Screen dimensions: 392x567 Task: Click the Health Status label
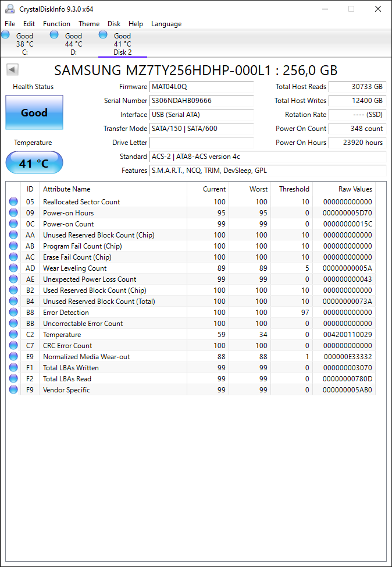pos(33,87)
